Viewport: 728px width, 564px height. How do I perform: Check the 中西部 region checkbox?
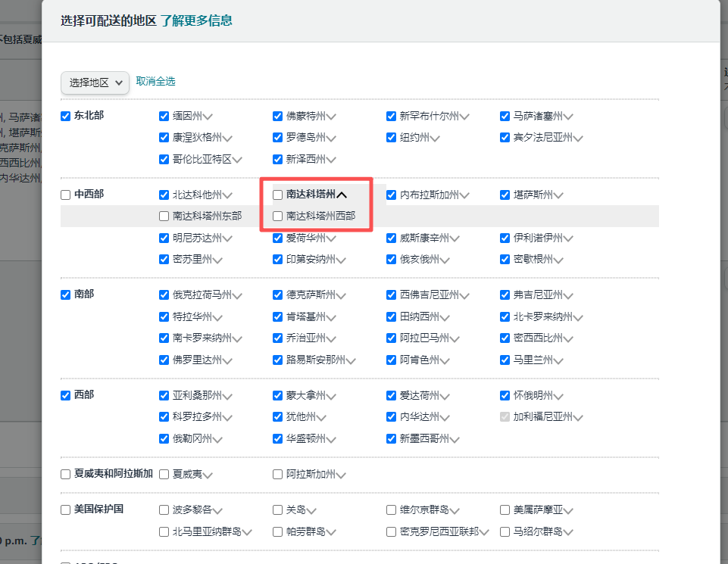pyautogui.click(x=66, y=195)
